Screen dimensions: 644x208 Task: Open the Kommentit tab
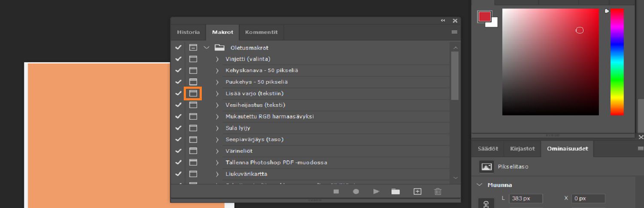tap(261, 32)
